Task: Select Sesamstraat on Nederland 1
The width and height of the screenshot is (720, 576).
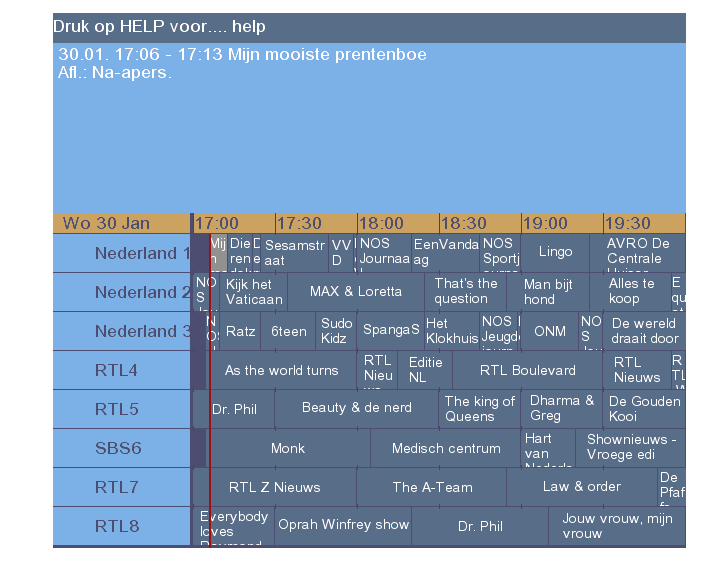Action: pos(295,253)
